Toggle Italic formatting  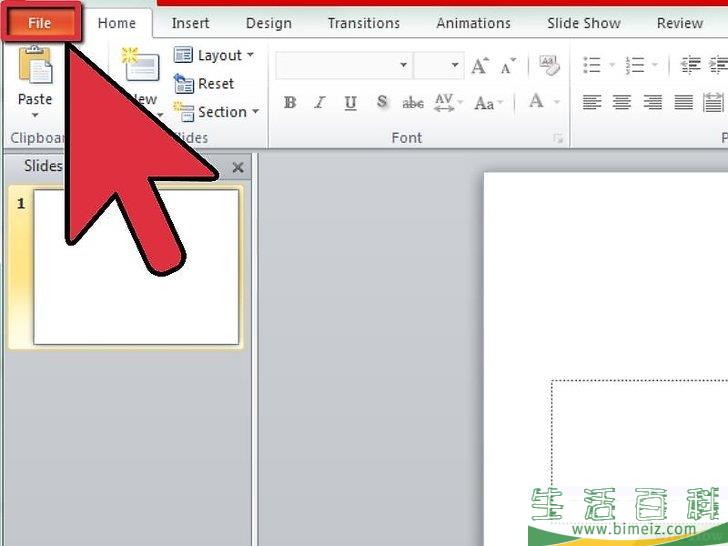(320, 102)
